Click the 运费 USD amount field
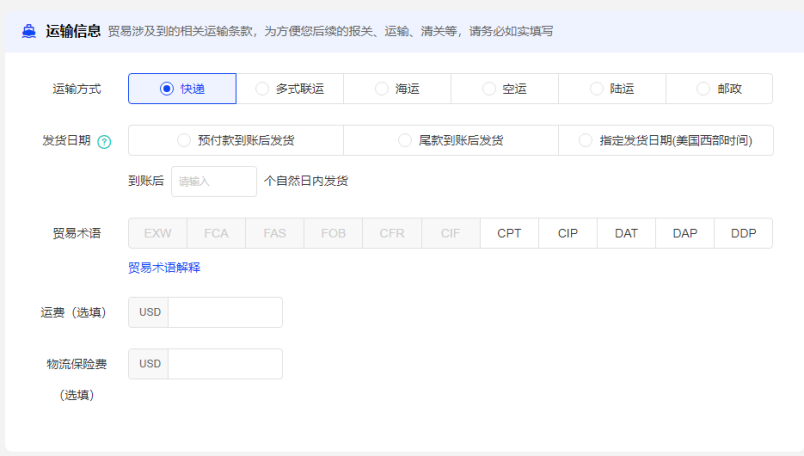The width and height of the screenshot is (804, 456). 225,313
